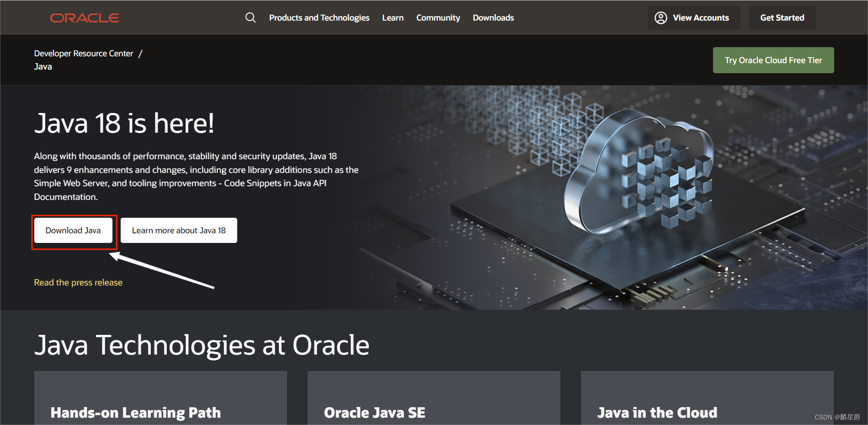Open the Community menu
This screenshot has width=868, height=425.
click(438, 18)
